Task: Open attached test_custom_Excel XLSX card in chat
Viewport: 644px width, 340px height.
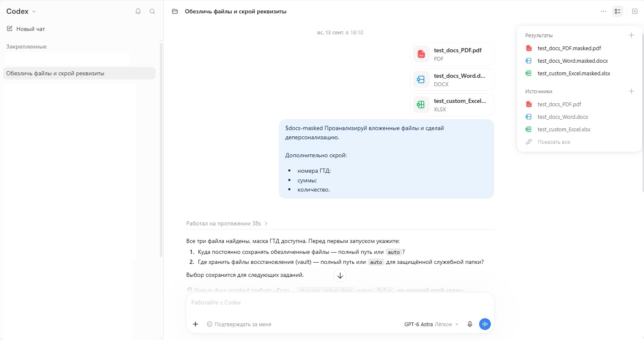Action: coord(452,105)
